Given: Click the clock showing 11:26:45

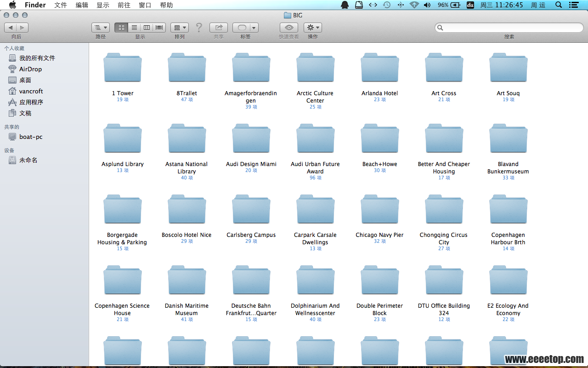Looking at the screenshot, I should pyautogui.click(x=502, y=5).
